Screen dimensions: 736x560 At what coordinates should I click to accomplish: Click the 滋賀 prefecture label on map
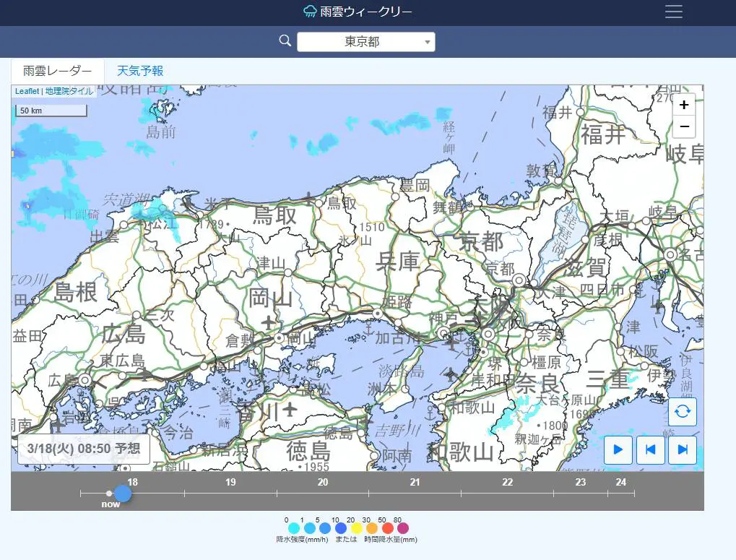coord(585,267)
